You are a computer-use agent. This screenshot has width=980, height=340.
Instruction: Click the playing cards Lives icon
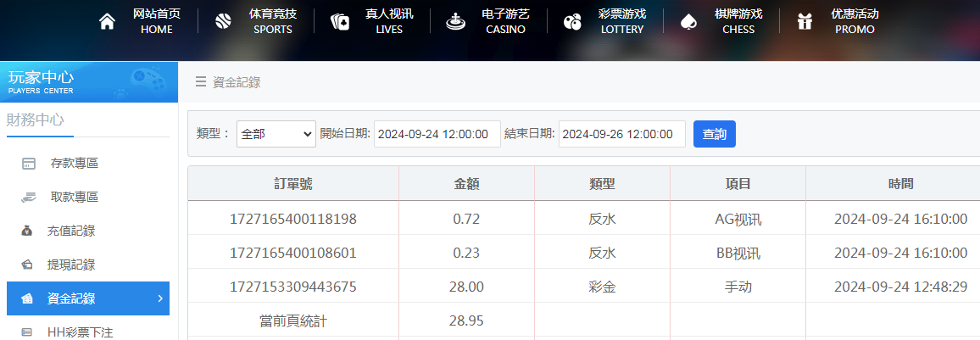(339, 22)
